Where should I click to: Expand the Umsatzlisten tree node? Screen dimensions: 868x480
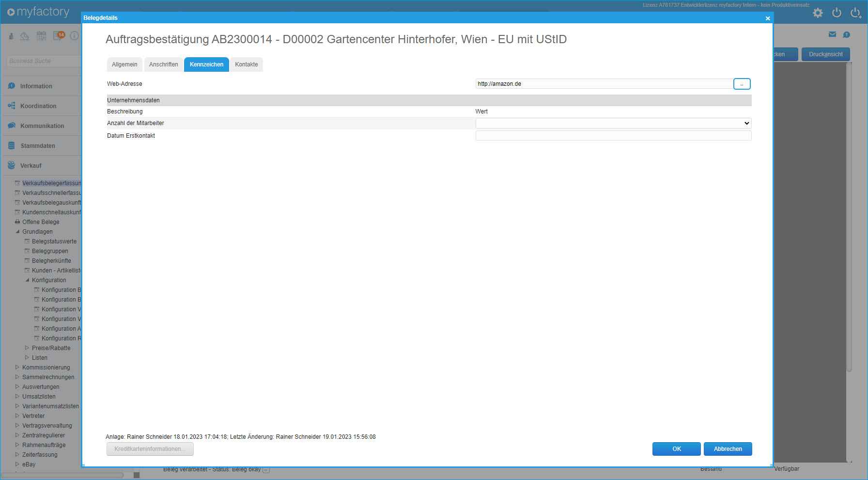pyautogui.click(x=17, y=397)
